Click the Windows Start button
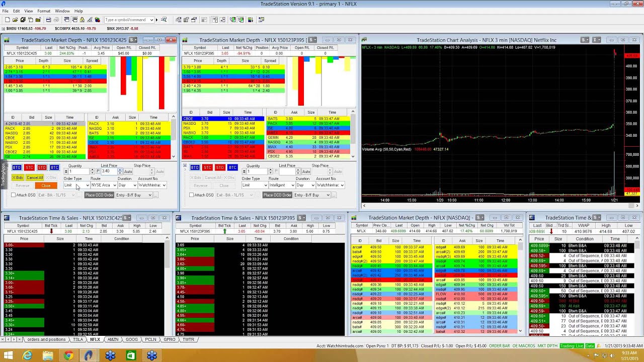 coord(8,356)
